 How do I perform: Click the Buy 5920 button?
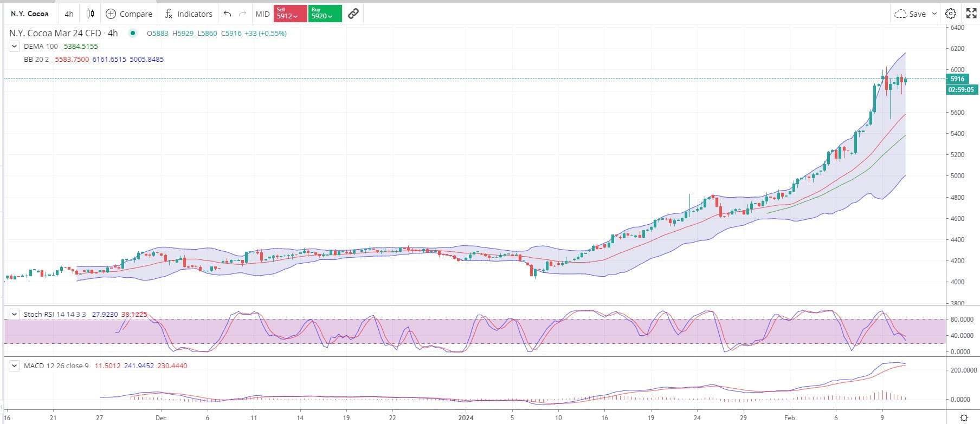coord(325,14)
